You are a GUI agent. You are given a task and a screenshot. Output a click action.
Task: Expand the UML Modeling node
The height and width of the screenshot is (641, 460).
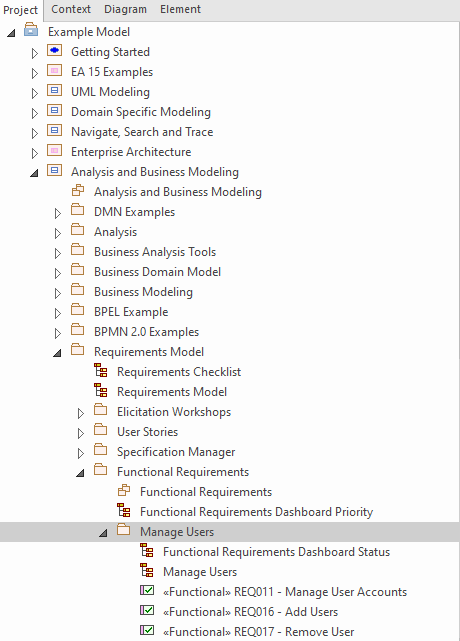[x=35, y=93]
